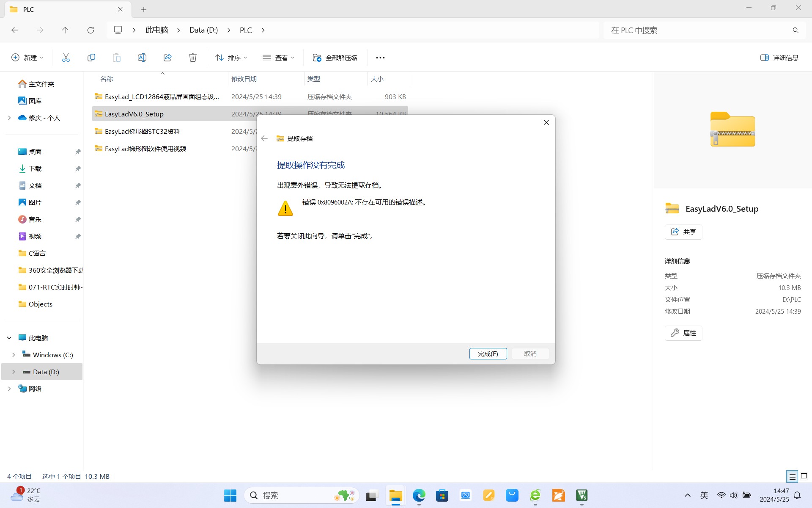This screenshot has height=508, width=812.
Task: Go up one folder level arrow
Action: (x=65, y=30)
